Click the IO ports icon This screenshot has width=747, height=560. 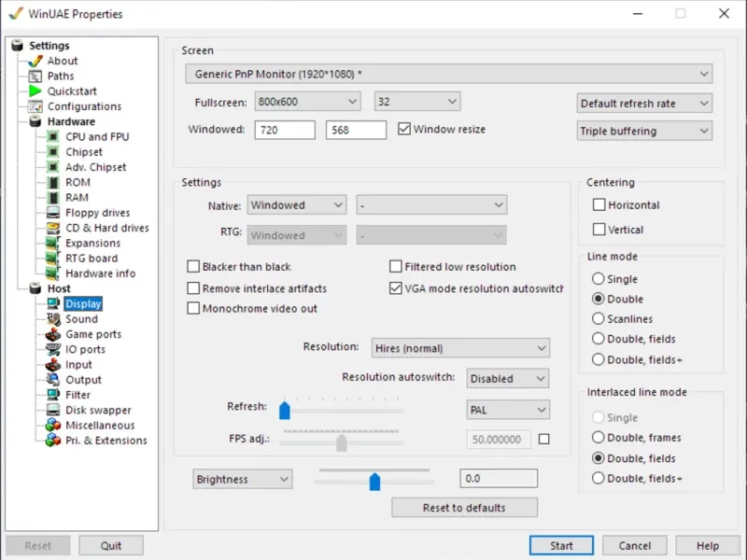point(53,349)
